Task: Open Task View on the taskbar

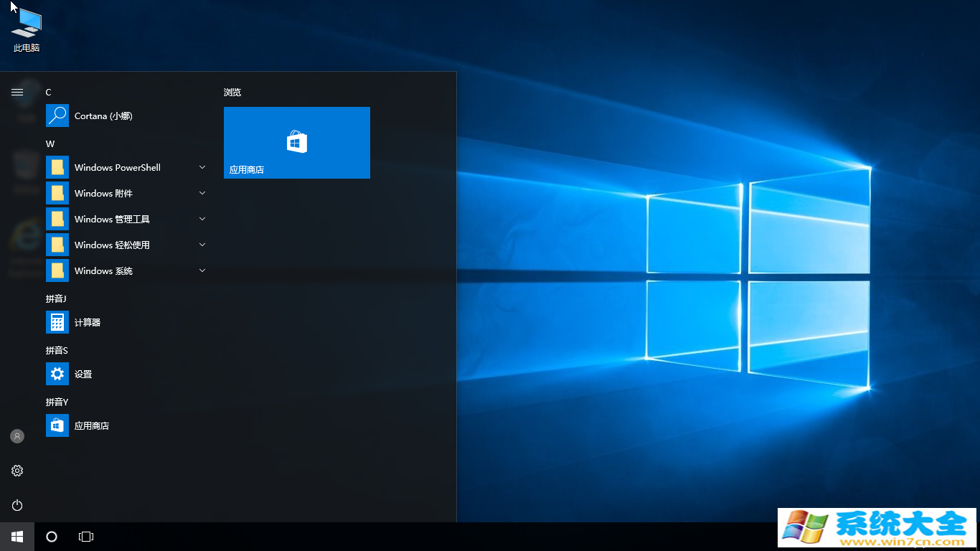Action: (x=86, y=537)
